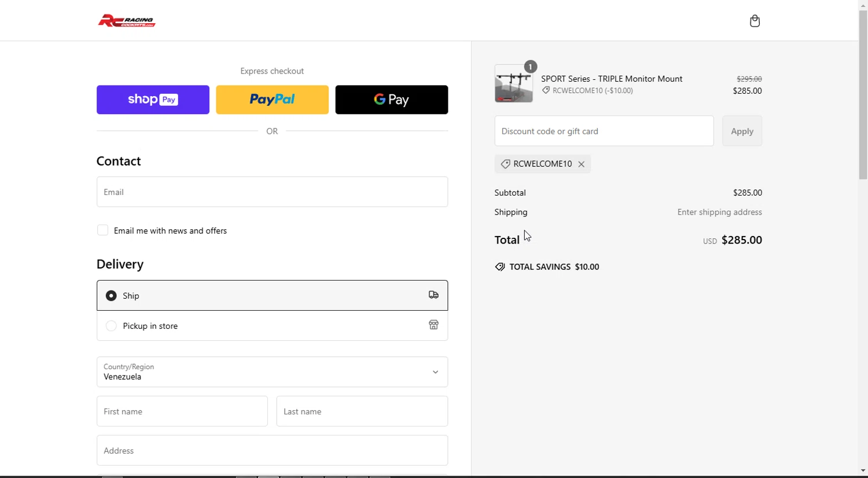The height and width of the screenshot is (478, 868).
Task: Remove the RCWELCOME10 discount code
Action: (582, 164)
